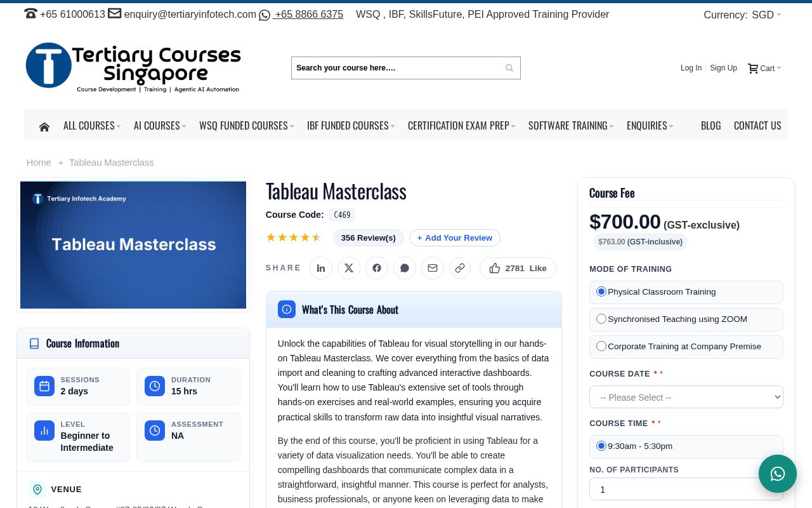Expand the AI Courses menu
Viewport: 812px width, 508px height.
160,126
